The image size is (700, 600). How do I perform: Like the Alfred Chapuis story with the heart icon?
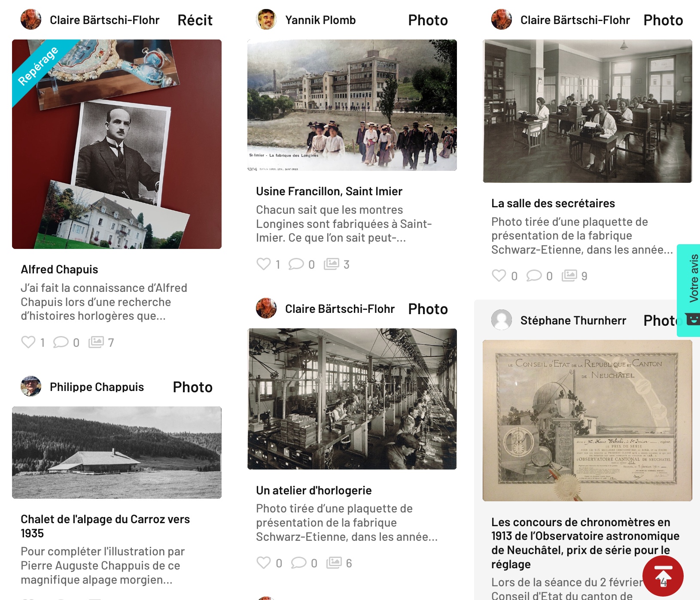[x=28, y=342]
